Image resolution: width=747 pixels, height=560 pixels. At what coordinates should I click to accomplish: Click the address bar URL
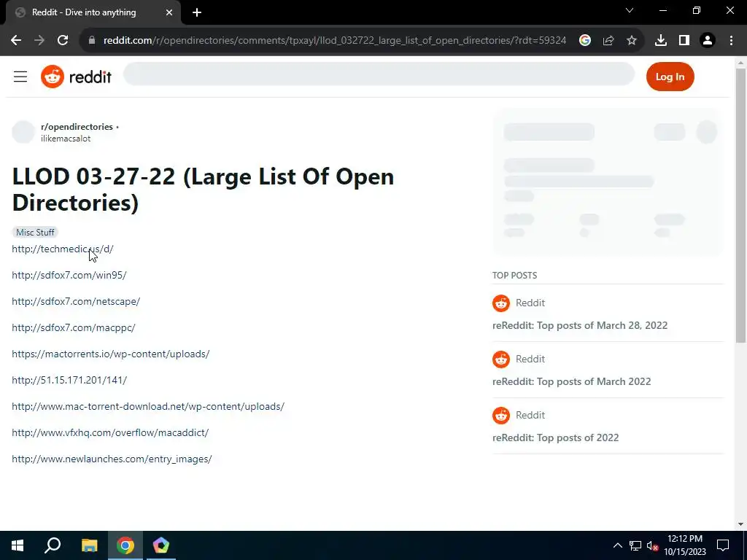(334, 41)
